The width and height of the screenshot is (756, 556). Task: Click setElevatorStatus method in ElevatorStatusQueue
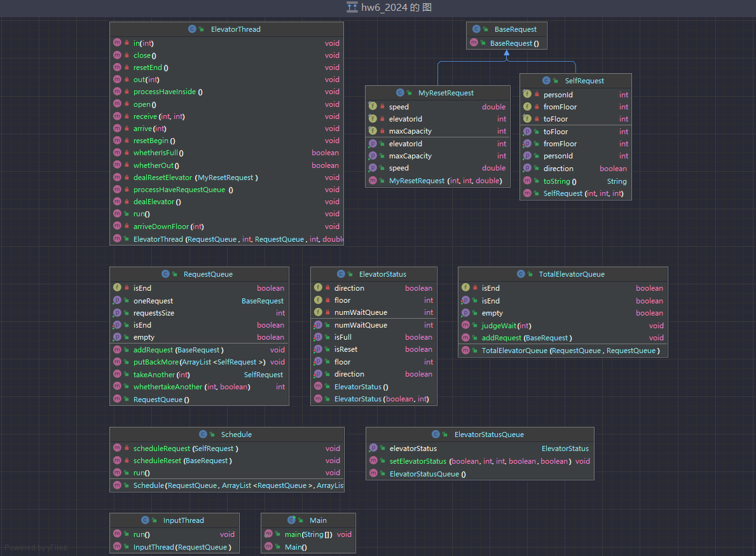(479, 461)
